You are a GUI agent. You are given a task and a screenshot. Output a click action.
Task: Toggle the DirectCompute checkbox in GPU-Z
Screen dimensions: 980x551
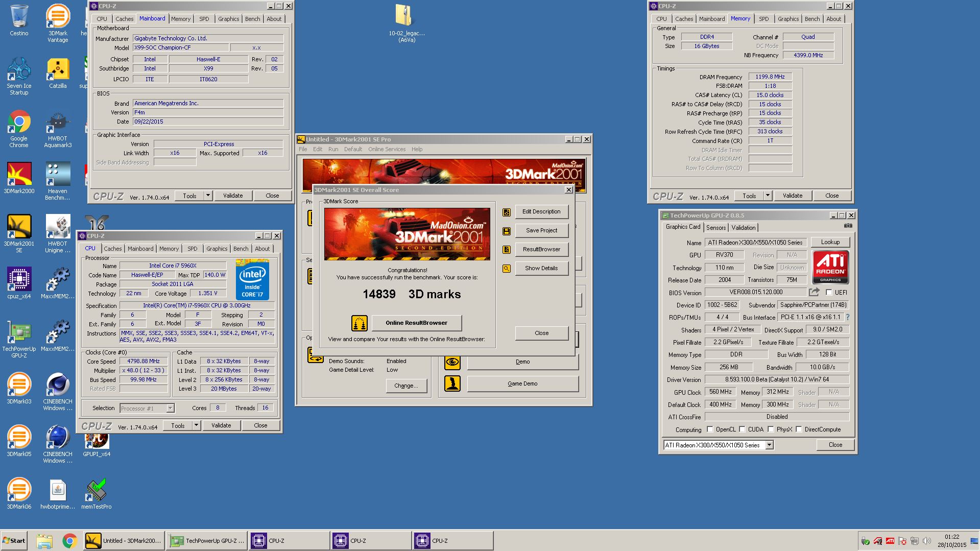[799, 429]
